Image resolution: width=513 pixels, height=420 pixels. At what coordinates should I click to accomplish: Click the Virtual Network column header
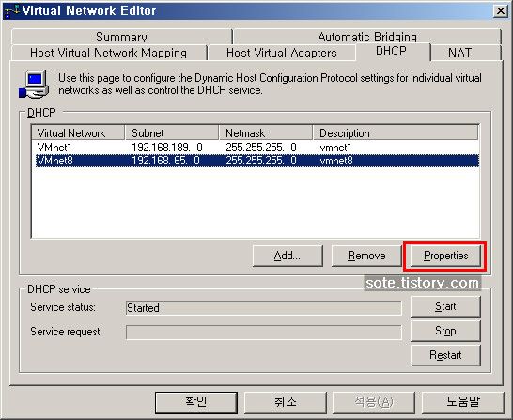[78, 133]
